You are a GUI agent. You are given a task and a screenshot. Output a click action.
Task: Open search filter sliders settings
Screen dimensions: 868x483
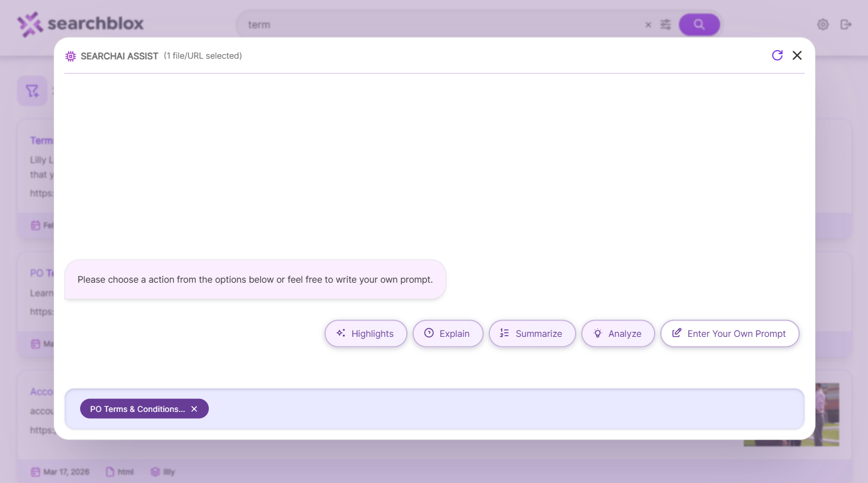tap(665, 25)
